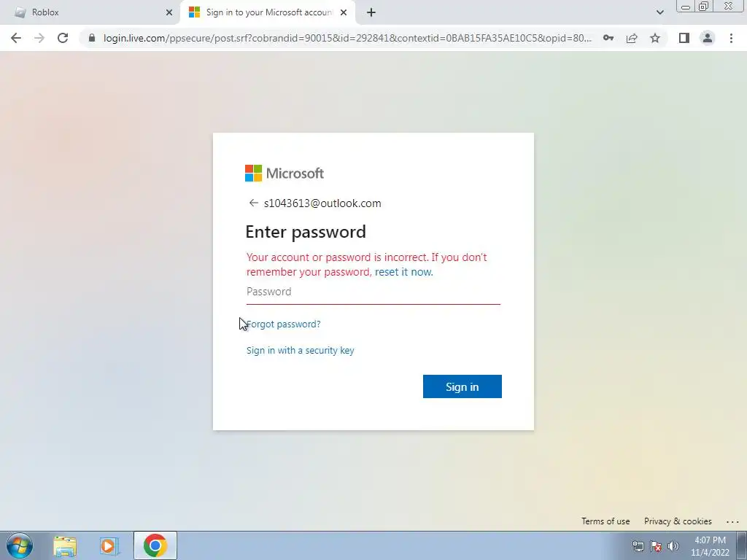The height and width of the screenshot is (560, 747).
Task: Click the Microsoft logo
Action: [x=285, y=174]
